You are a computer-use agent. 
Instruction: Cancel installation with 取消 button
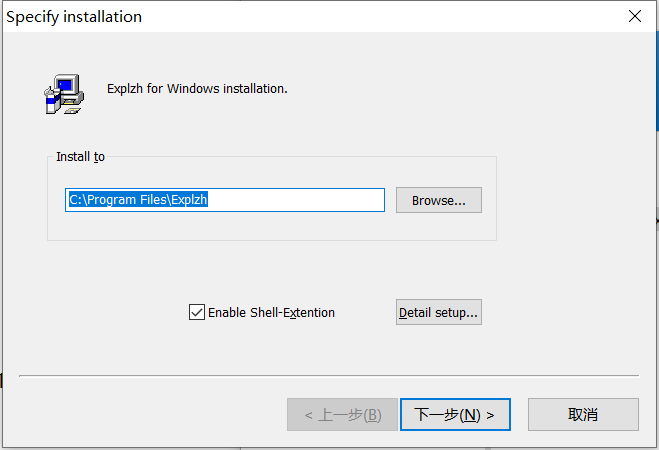tap(583, 415)
